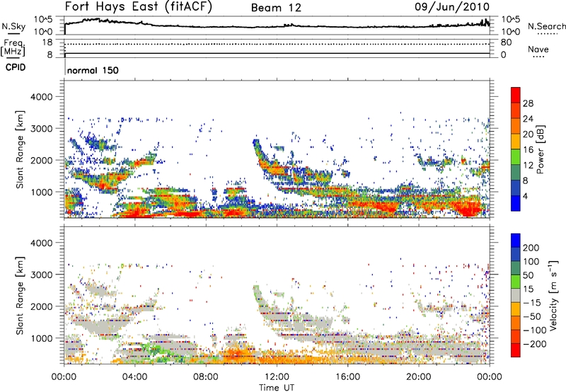This screenshot has width=566, height=392.
Task: Select the '2000' tick in power panel
Action: (41, 160)
